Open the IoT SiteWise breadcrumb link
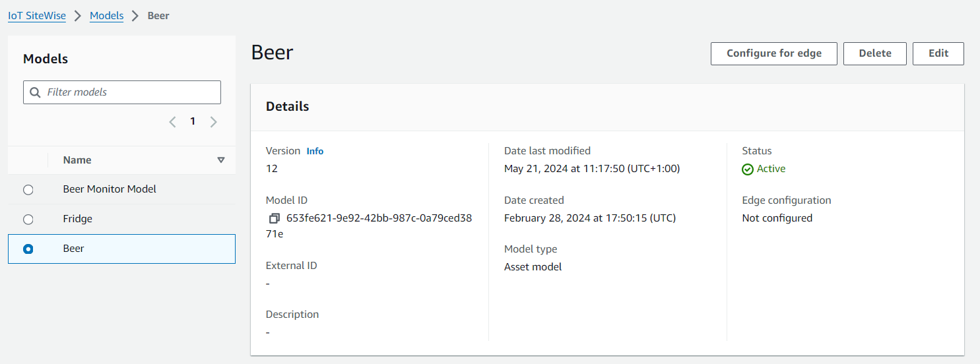980x364 pixels. point(37,16)
